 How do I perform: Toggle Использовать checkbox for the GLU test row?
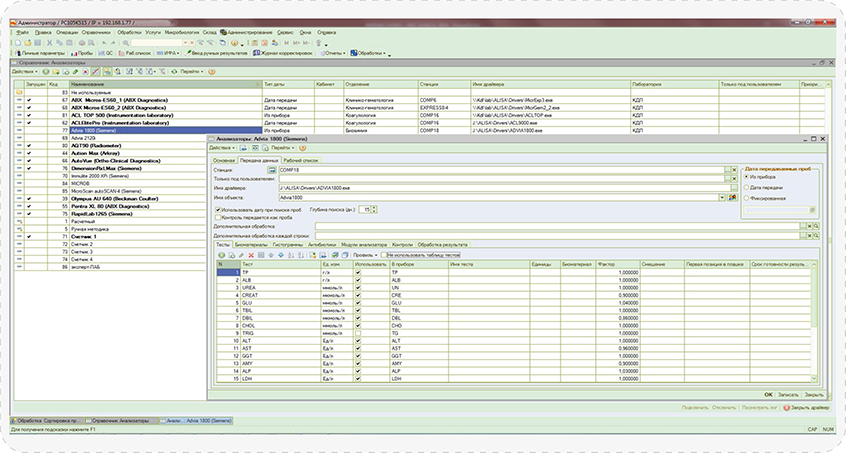(358, 303)
